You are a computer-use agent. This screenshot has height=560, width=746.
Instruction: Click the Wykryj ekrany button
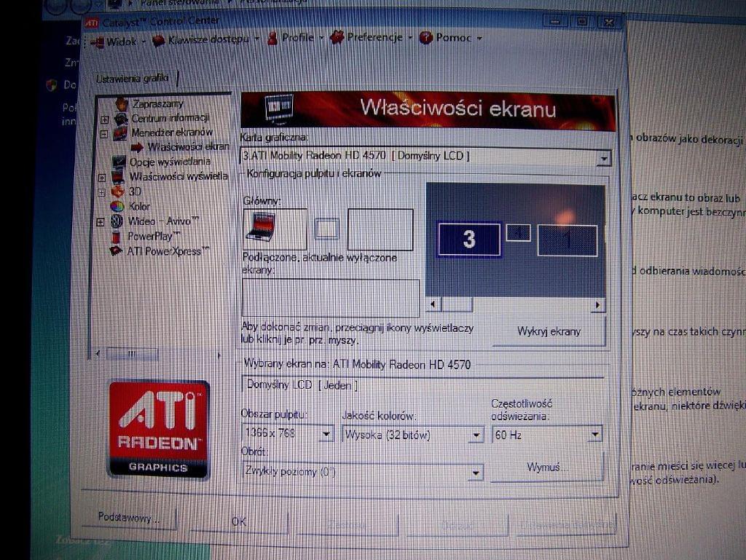[549, 331]
